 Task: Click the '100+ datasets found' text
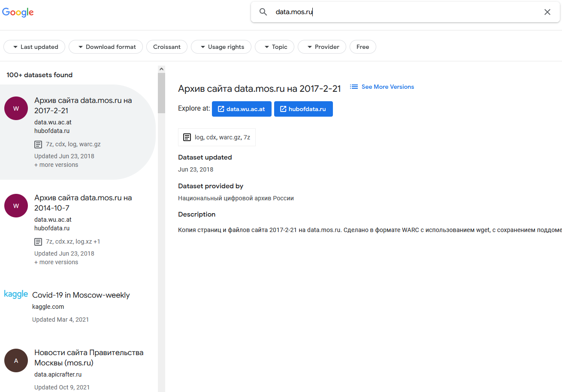[39, 75]
